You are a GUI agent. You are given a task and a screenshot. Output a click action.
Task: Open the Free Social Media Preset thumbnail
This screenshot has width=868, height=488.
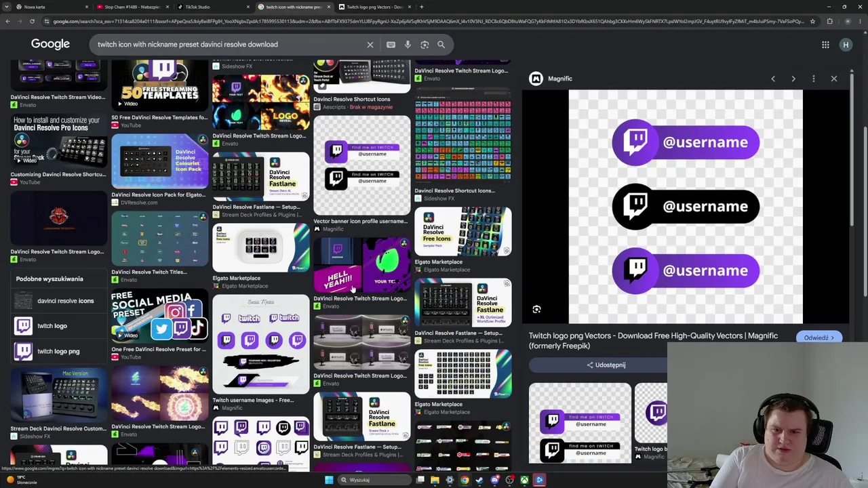point(160,317)
